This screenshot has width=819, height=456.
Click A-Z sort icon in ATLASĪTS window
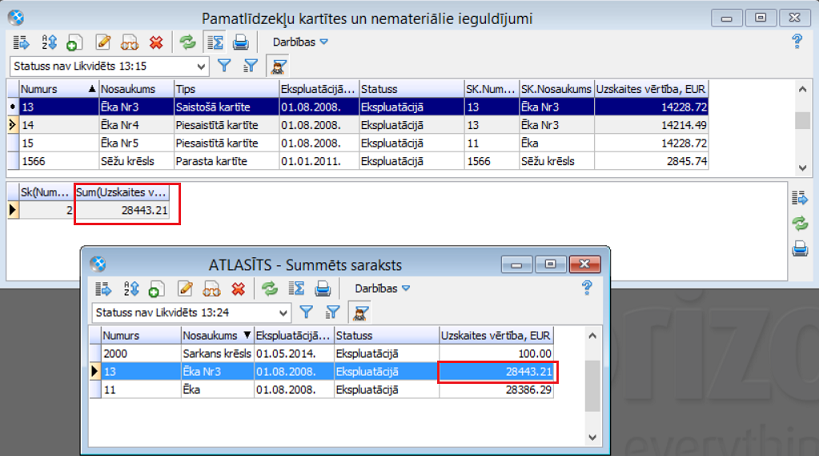131,289
